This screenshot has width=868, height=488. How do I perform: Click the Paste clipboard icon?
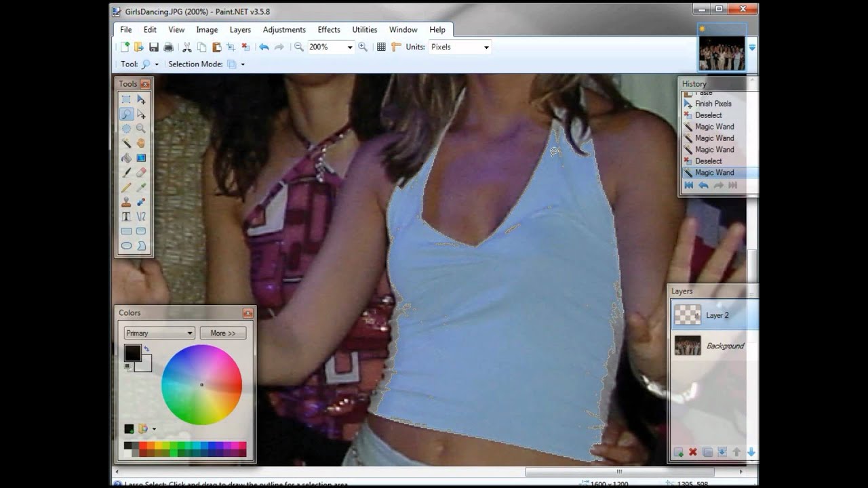(x=216, y=47)
